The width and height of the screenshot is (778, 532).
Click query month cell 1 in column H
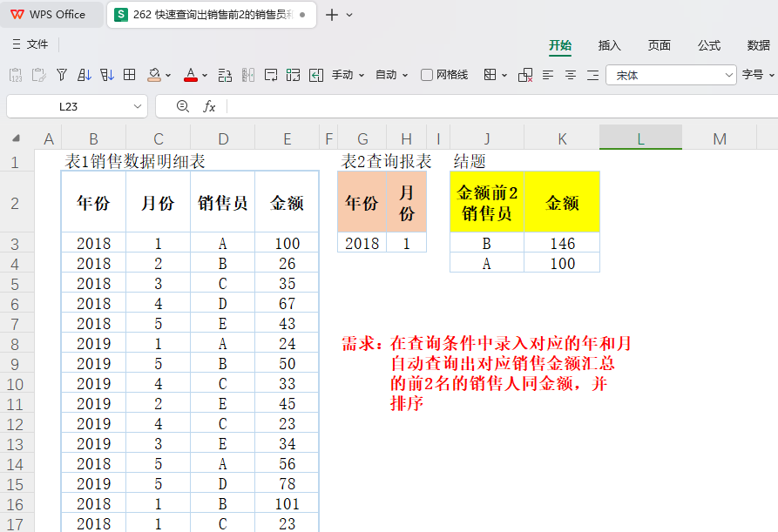tap(406, 243)
